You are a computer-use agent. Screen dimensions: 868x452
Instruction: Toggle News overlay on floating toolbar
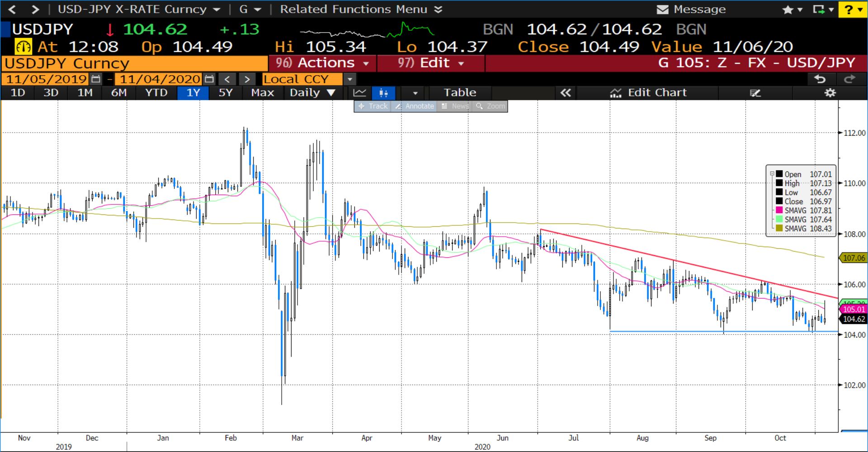tap(455, 106)
